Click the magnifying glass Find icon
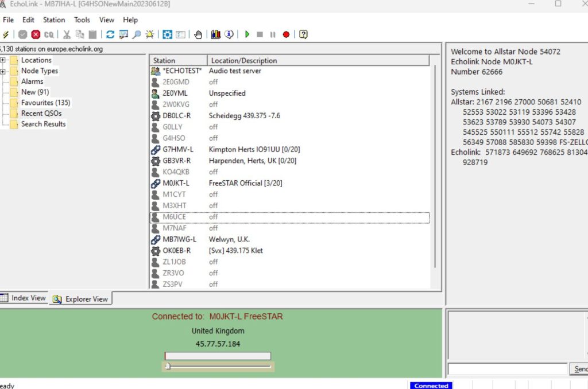 [137, 34]
